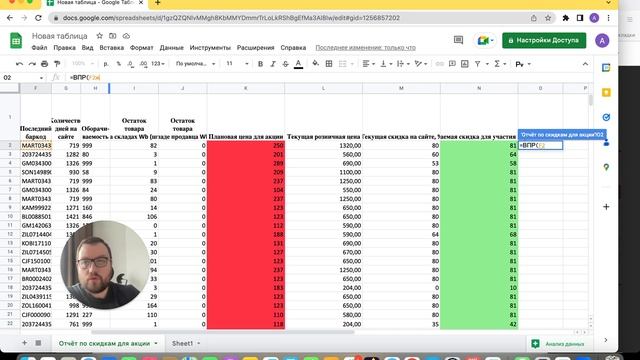Toggle strikethrough formatting
Screen dimensions: 640x360
tap(285, 64)
